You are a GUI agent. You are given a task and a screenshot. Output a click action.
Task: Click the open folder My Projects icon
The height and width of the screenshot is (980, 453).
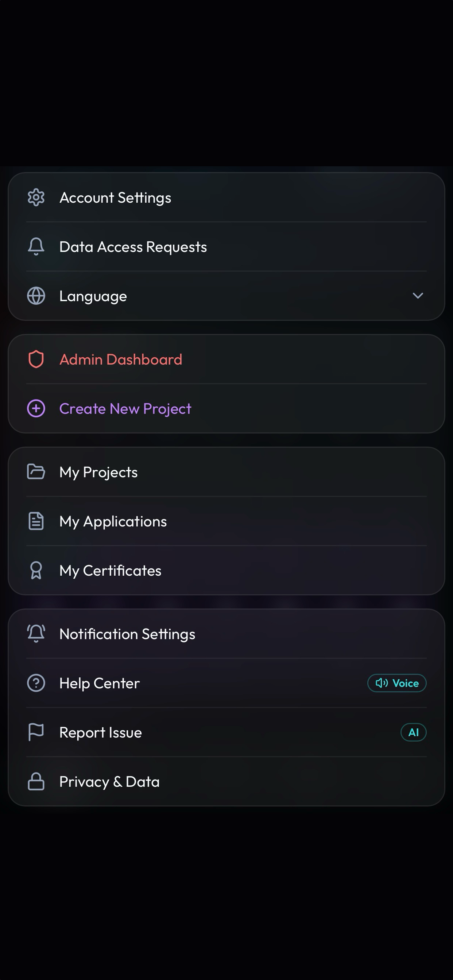[x=36, y=472]
